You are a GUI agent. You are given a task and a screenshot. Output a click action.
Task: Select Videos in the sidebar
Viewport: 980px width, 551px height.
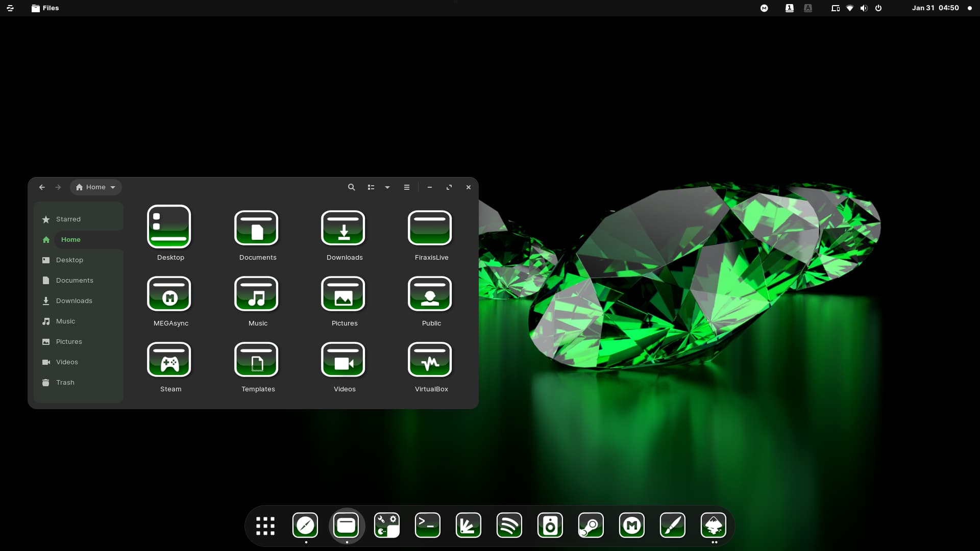click(79, 362)
